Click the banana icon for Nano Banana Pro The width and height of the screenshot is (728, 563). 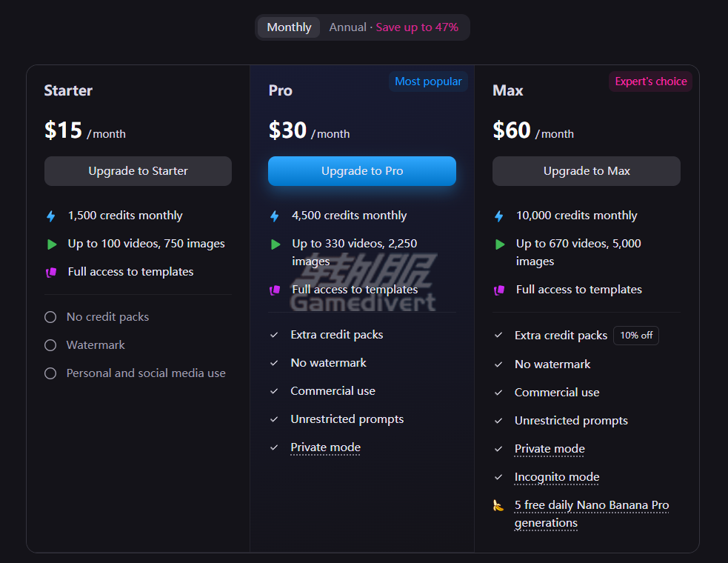[498, 505]
